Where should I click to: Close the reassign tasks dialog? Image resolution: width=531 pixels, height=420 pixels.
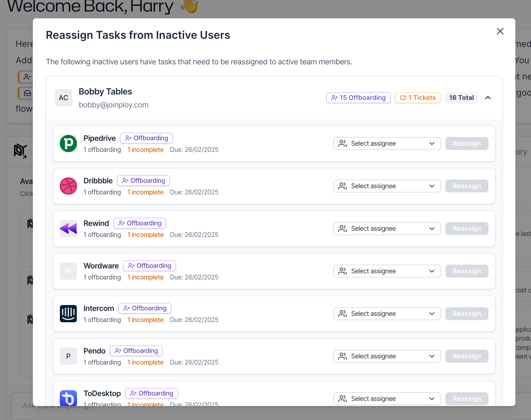click(500, 31)
